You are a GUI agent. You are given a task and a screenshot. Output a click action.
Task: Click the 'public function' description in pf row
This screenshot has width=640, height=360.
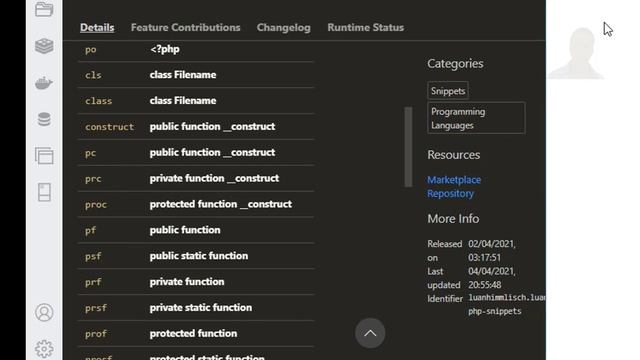[185, 230]
